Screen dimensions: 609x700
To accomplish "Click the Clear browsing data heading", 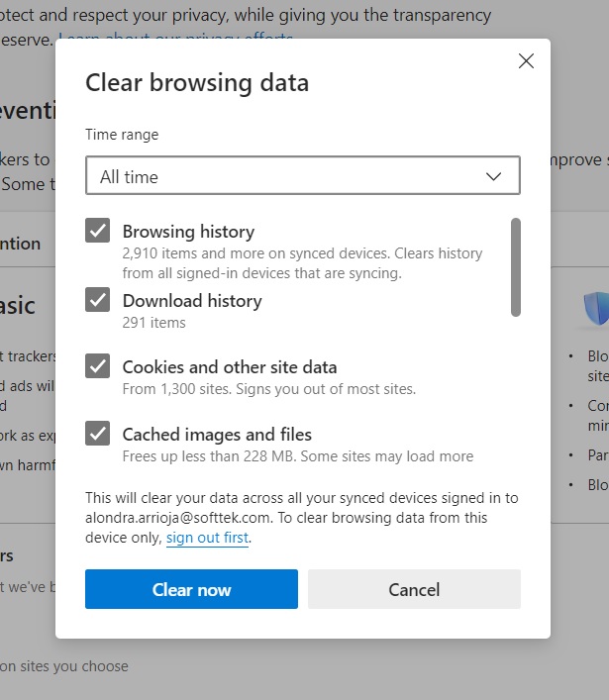I will 197,82.
